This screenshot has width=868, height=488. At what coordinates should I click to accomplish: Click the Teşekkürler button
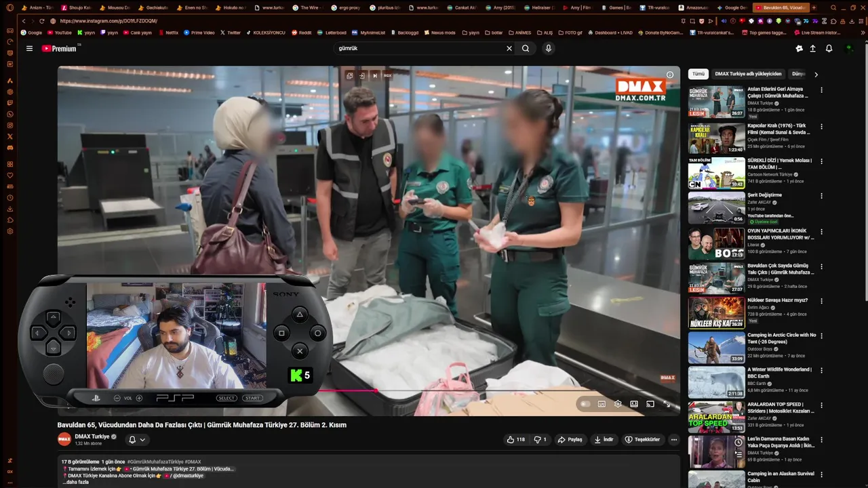point(642,439)
